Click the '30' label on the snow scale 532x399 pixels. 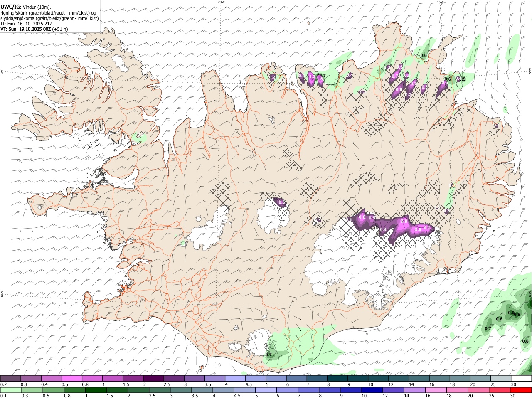tap(514, 384)
